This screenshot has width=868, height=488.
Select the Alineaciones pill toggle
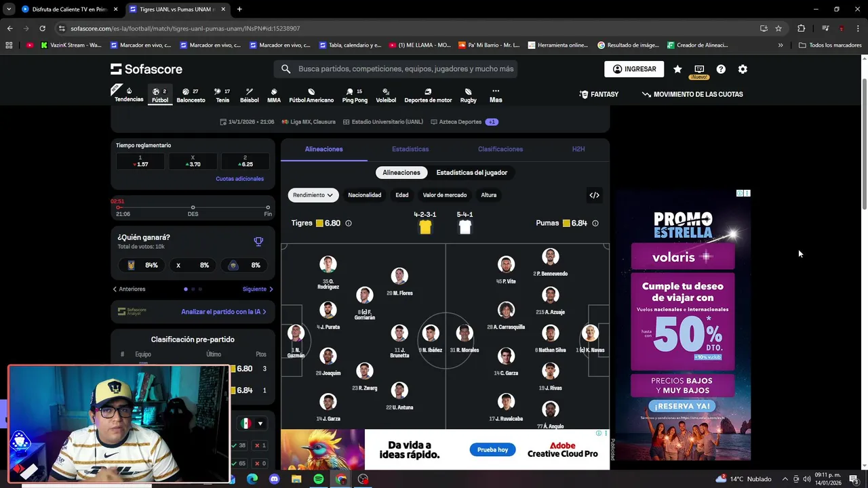(401, 173)
